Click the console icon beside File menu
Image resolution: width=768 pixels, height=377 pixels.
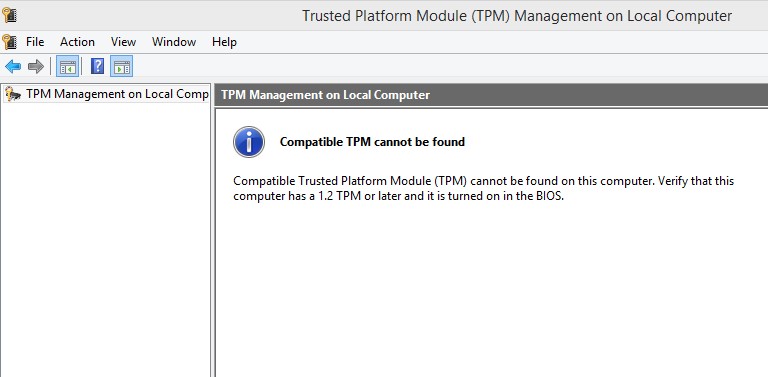[9, 42]
